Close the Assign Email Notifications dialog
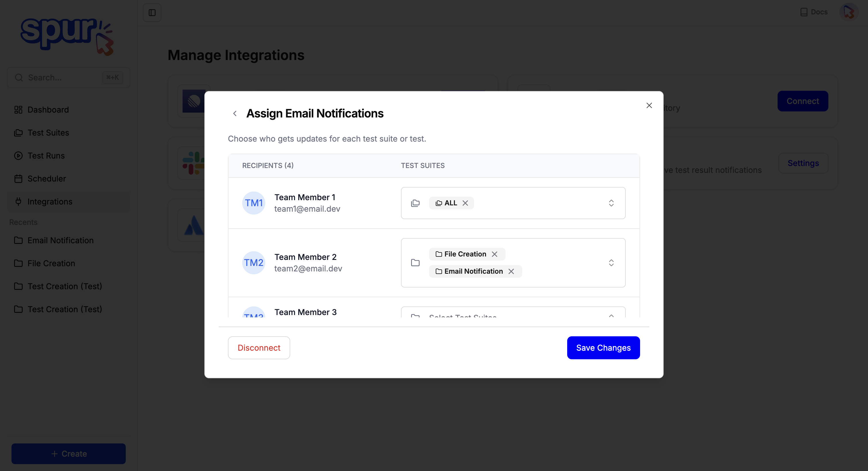868x471 pixels. [x=649, y=105]
